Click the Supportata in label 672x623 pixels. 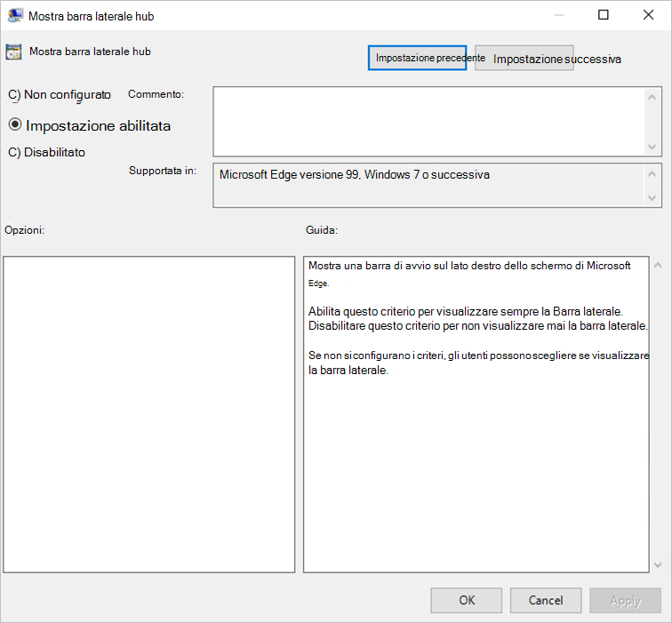pyautogui.click(x=163, y=171)
